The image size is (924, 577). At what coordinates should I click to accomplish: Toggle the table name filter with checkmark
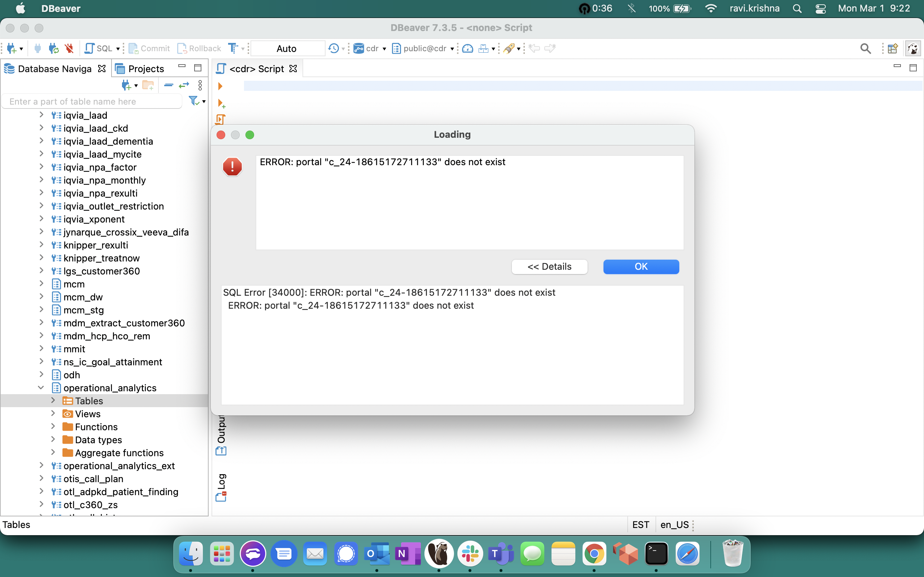pos(194,101)
